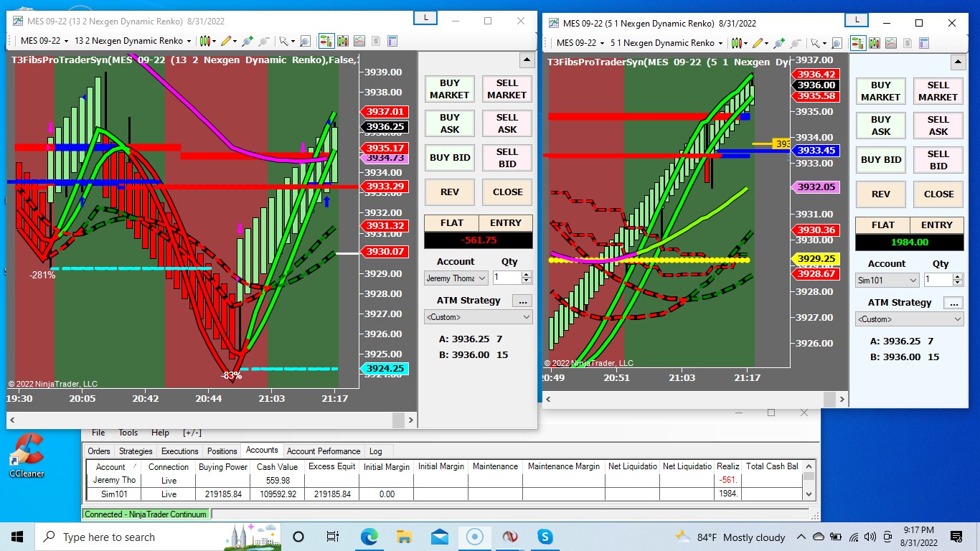Click the L link button in 13 2 Renko title bar
The width and height of the screenshot is (980, 551).
click(426, 18)
